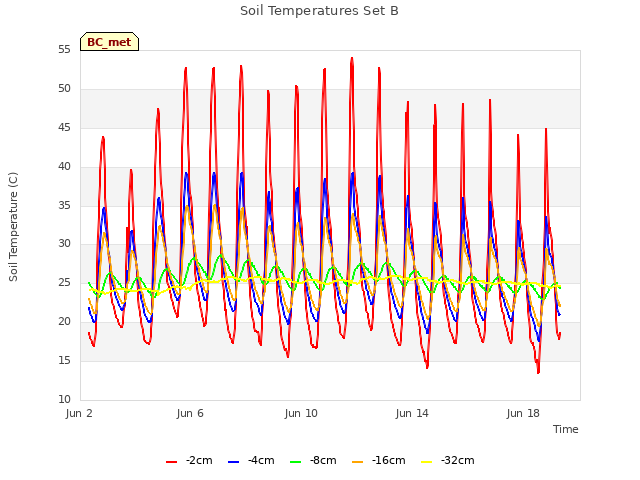
Task: Click the blue -4cm legend color marker
Action: coord(233,462)
